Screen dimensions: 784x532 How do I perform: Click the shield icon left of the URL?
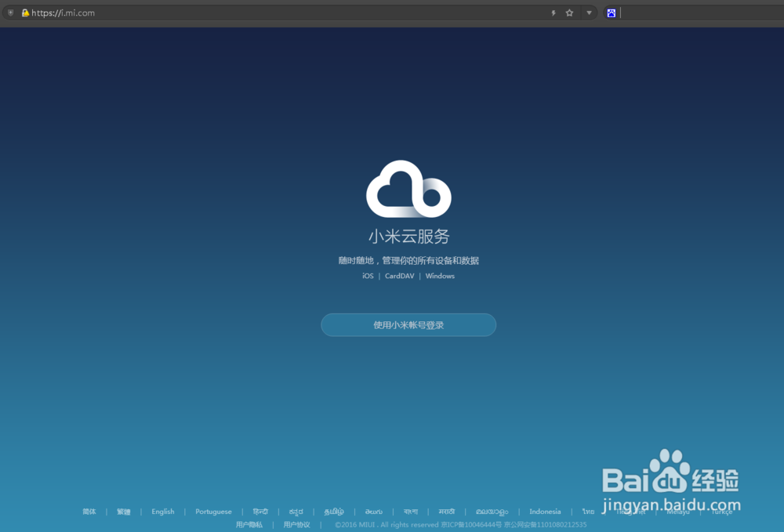10,13
